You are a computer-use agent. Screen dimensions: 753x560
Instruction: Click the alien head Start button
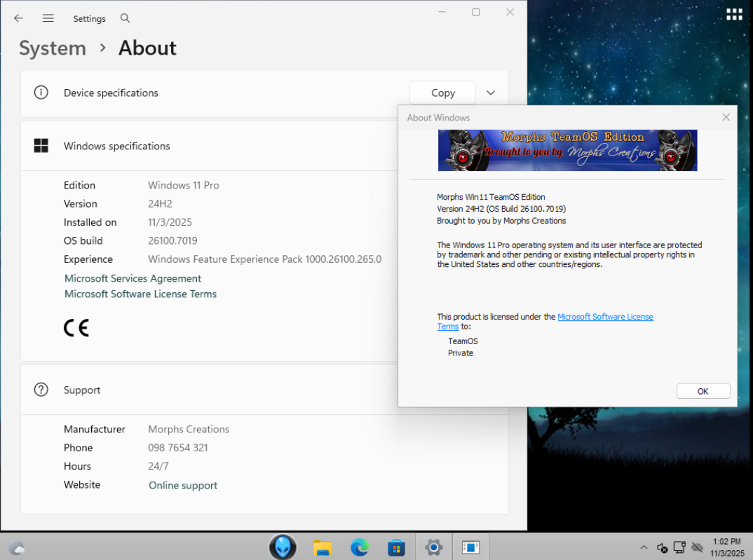pyautogui.click(x=283, y=547)
